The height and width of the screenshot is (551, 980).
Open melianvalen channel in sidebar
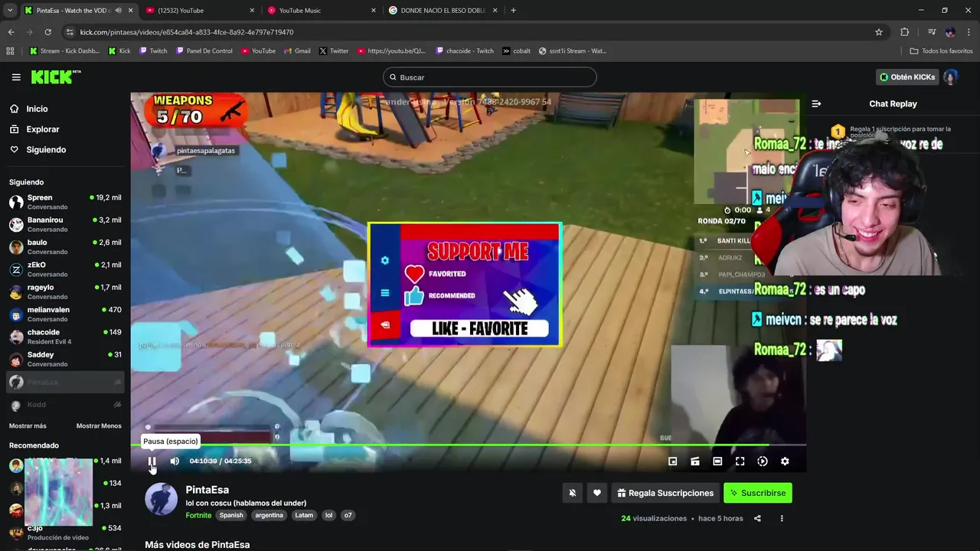(65, 315)
